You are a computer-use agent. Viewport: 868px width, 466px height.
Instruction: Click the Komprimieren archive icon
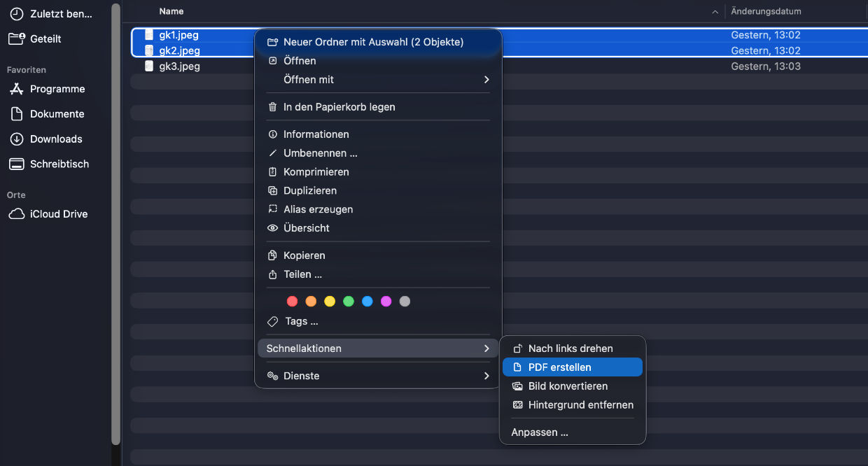click(x=273, y=172)
